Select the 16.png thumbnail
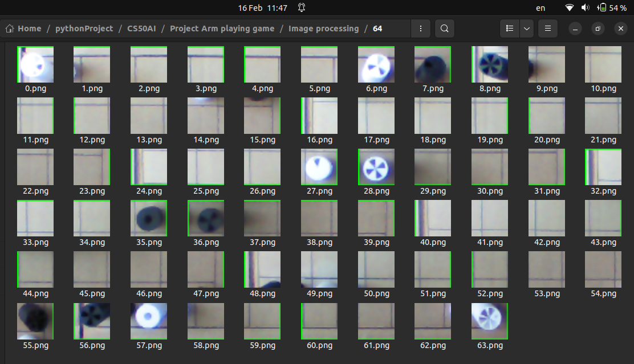 [319, 116]
